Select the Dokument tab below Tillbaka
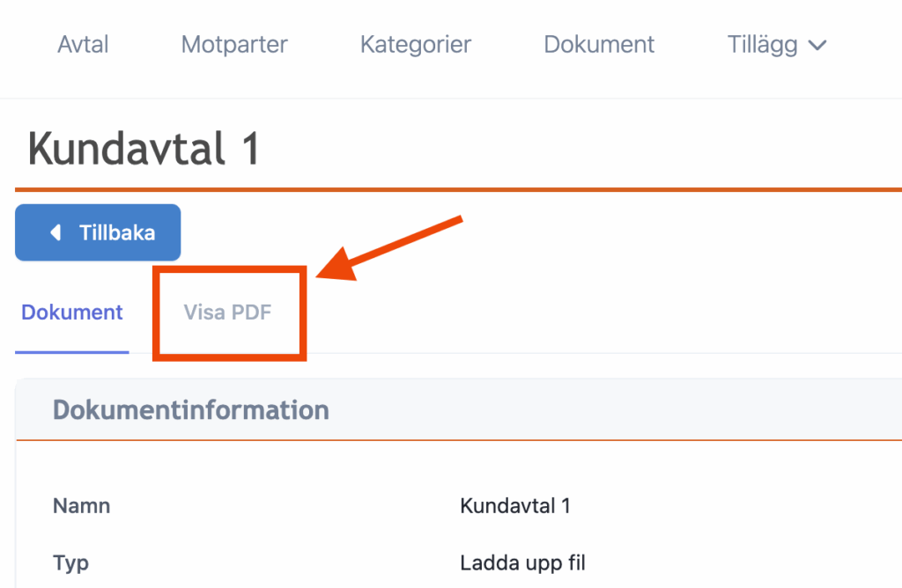 click(72, 312)
